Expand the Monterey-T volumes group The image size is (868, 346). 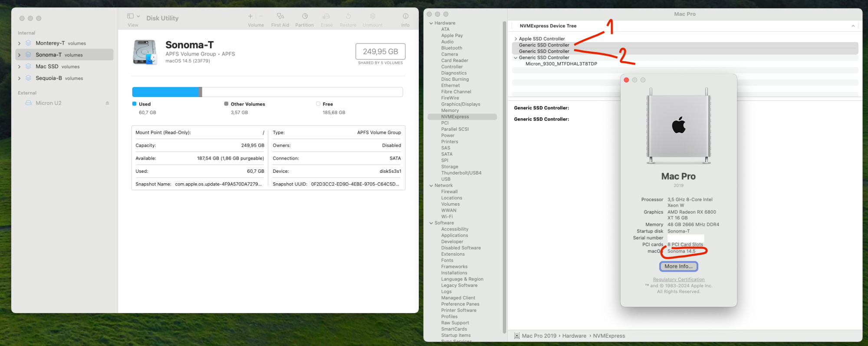tap(19, 43)
